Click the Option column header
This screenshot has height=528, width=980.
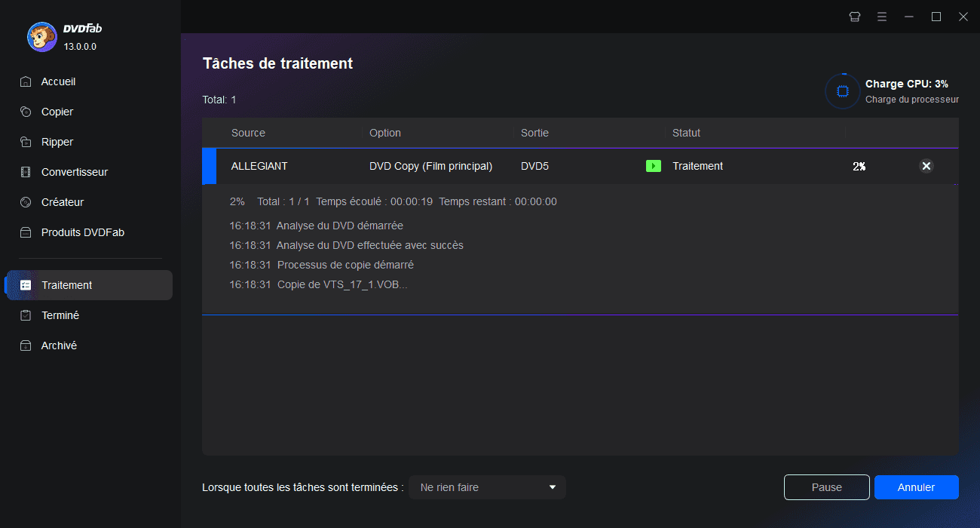[385, 133]
